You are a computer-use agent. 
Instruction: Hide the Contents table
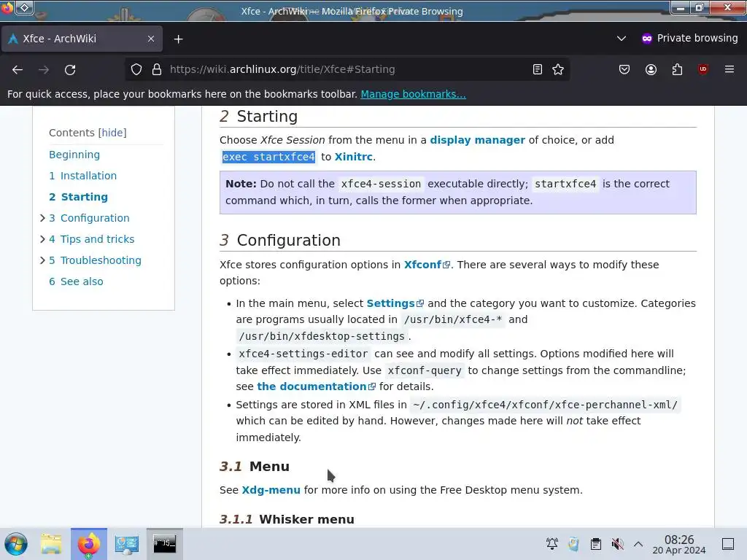[x=112, y=133]
